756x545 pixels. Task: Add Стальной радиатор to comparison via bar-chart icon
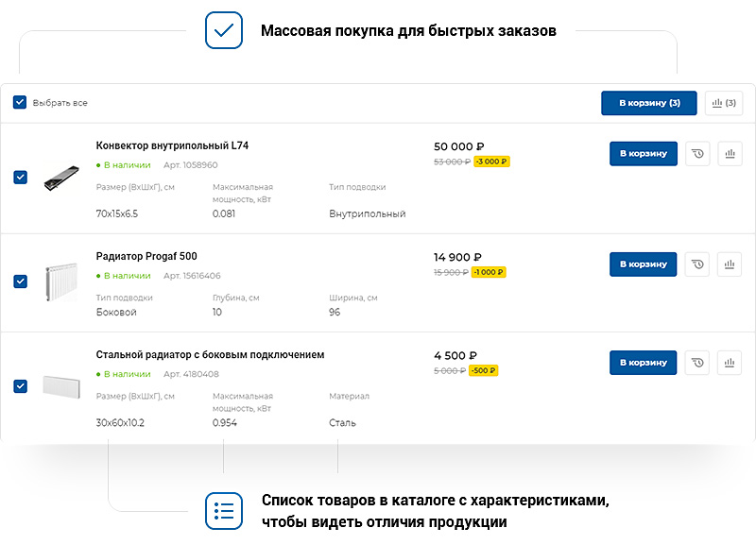[x=729, y=362]
